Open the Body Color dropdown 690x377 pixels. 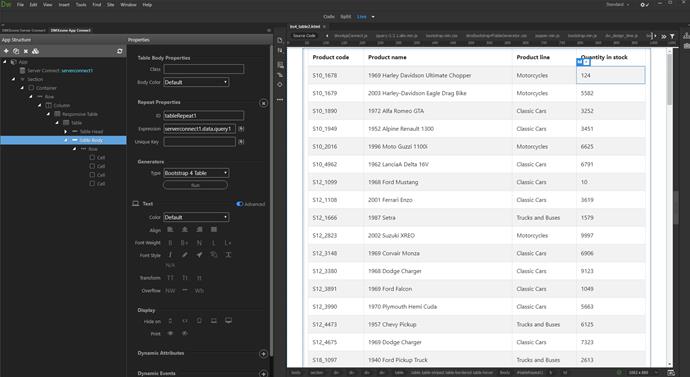point(196,82)
